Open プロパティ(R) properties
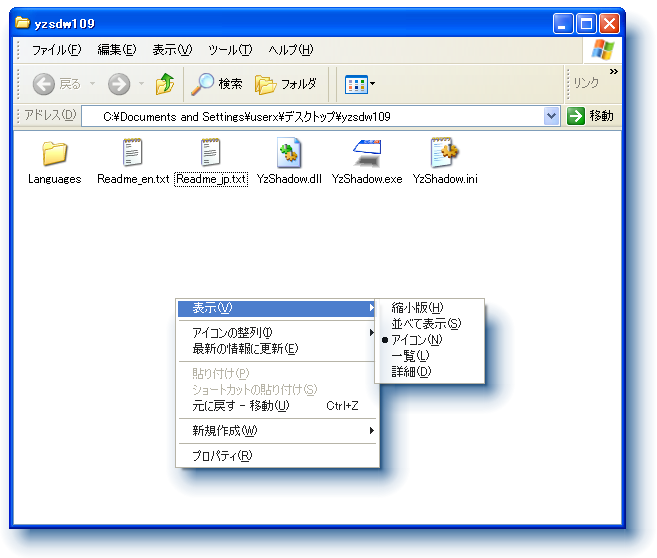Viewport: 657px width, 558px height. [277, 455]
